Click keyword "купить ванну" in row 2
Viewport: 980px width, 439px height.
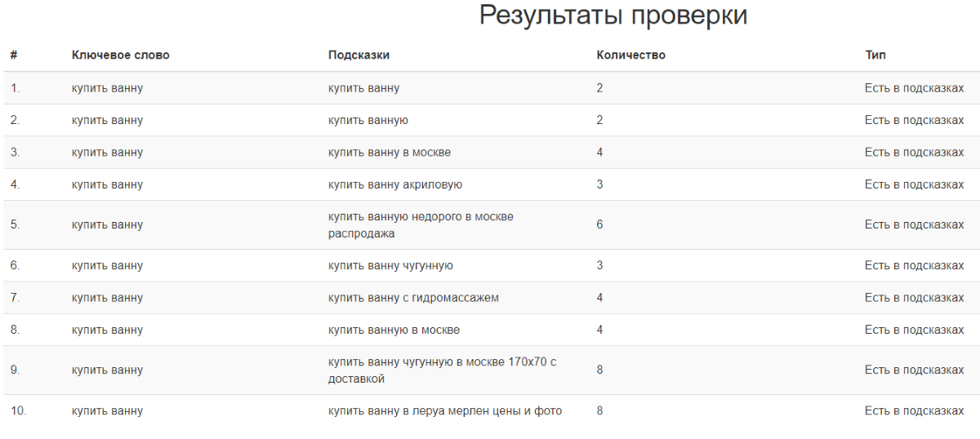tap(107, 121)
